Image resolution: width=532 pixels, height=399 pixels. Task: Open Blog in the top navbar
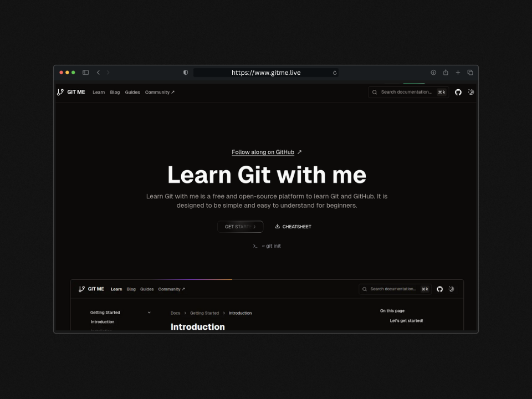tap(115, 93)
